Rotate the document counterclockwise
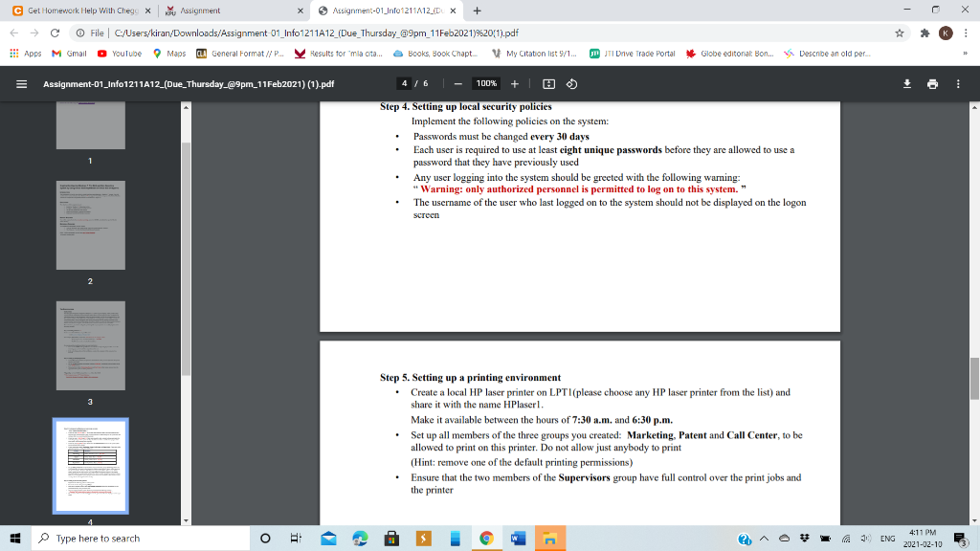The image size is (980, 551). (x=572, y=84)
